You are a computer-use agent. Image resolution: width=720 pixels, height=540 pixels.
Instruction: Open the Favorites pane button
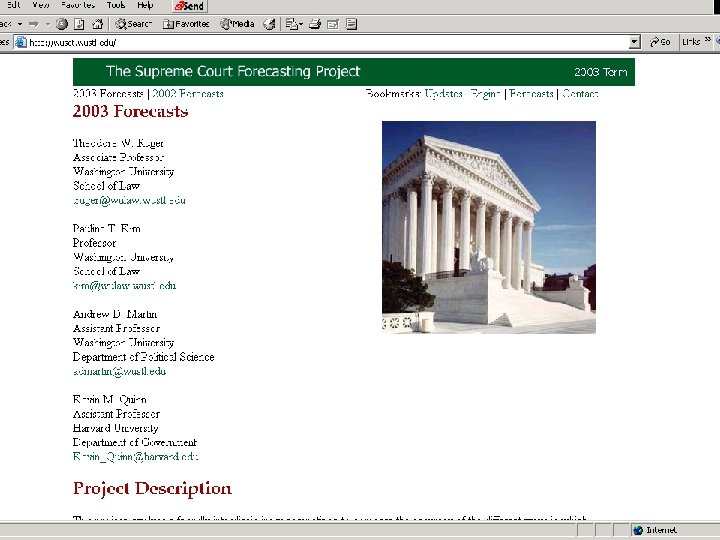click(186, 24)
